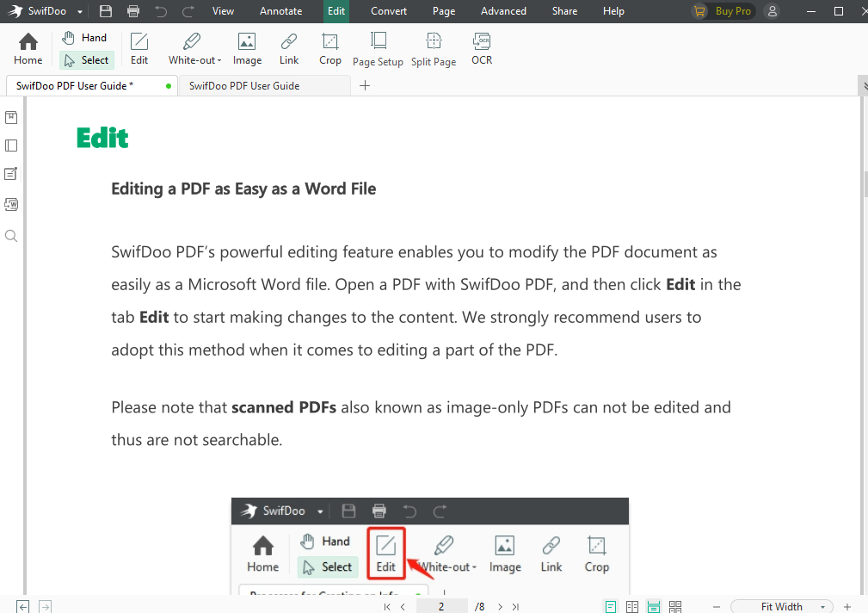The image size is (868, 613).
Task: Select the Edit ribbon tab
Action: [x=336, y=11]
